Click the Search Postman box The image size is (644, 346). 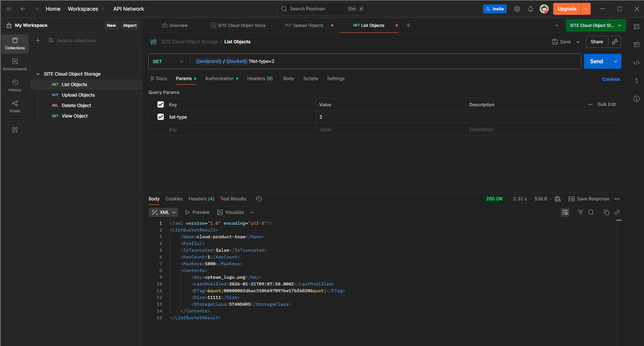tap(323, 8)
